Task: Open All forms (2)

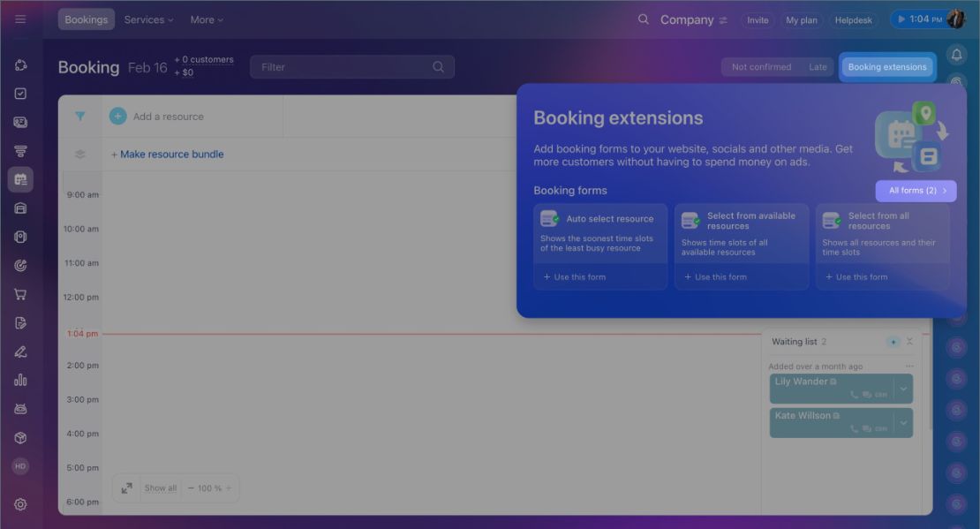Action: pos(916,191)
